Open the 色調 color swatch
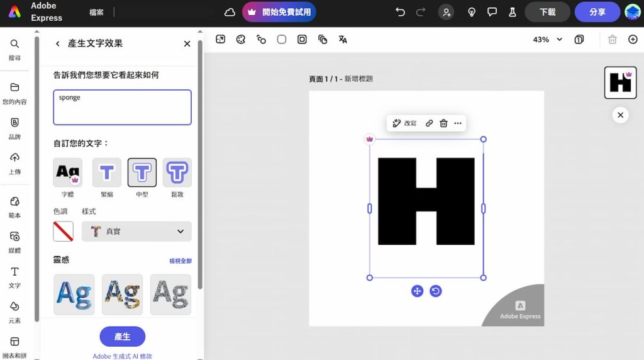This screenshot has width=644, height=360. point(64,232)
